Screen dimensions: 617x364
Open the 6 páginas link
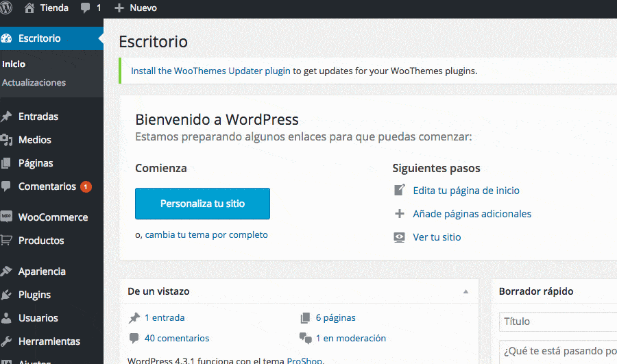[x=336, y=317]
